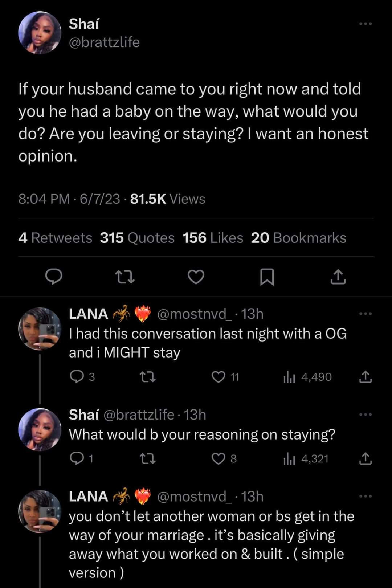Retweet the main tweet by Shaí
The image size is (392, 588).
[x=125, y=277]
